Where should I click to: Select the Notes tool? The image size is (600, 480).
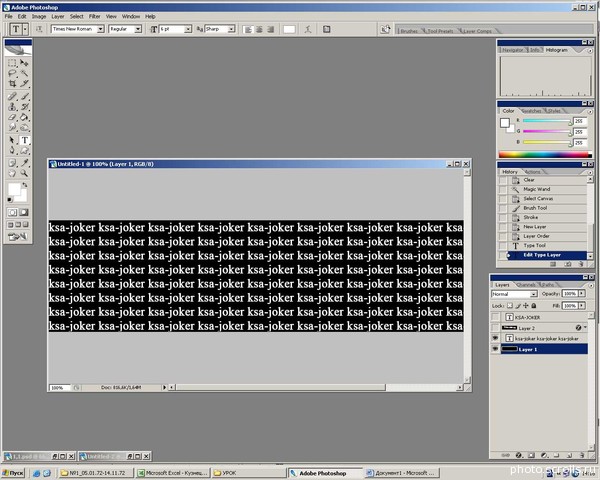[x=12, y=163]
